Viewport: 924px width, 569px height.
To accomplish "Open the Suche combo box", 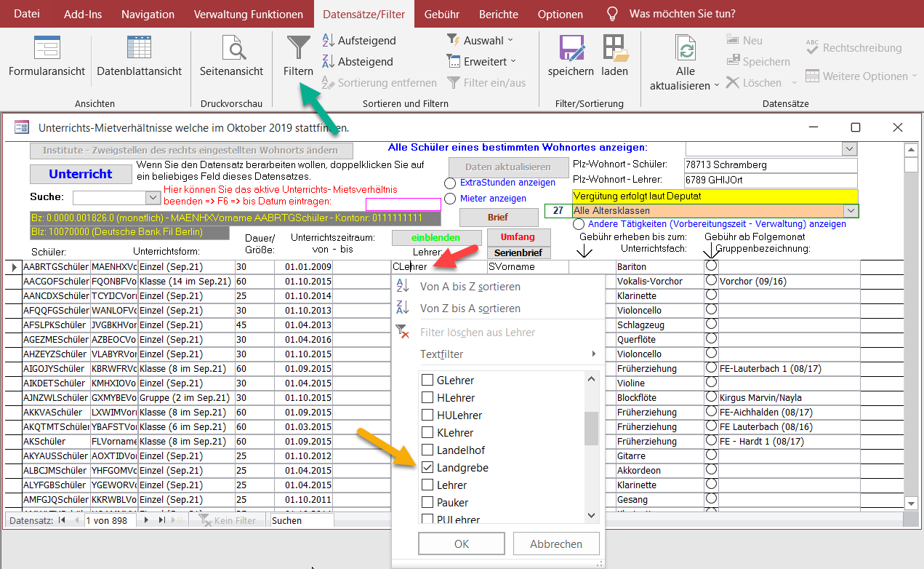I will pyautogui.click(x=153, y=198).
